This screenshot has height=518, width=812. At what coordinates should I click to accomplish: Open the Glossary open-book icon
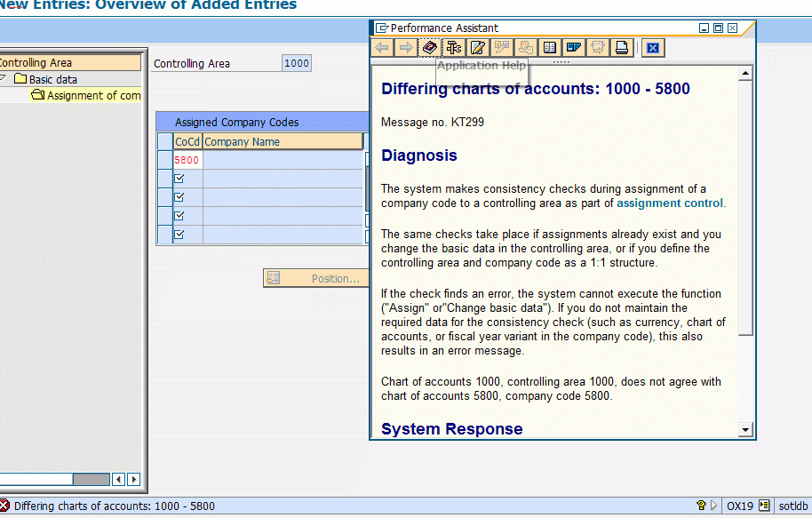549,48
